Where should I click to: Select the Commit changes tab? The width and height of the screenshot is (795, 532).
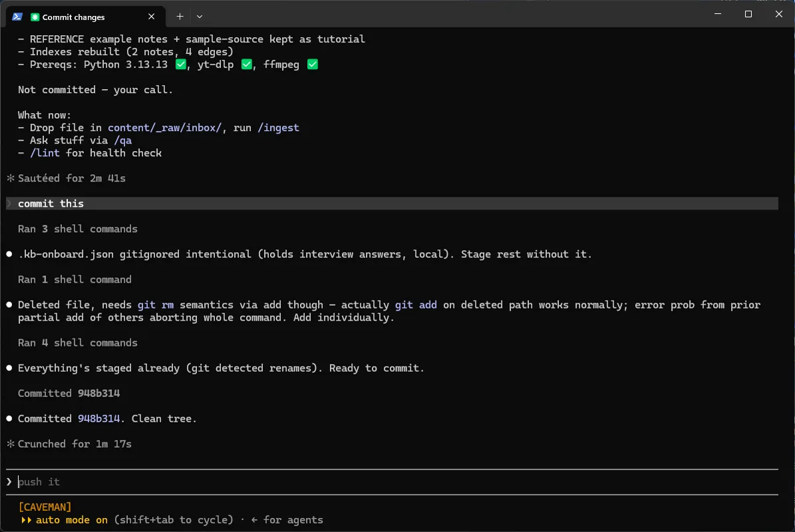click(86, 17)
